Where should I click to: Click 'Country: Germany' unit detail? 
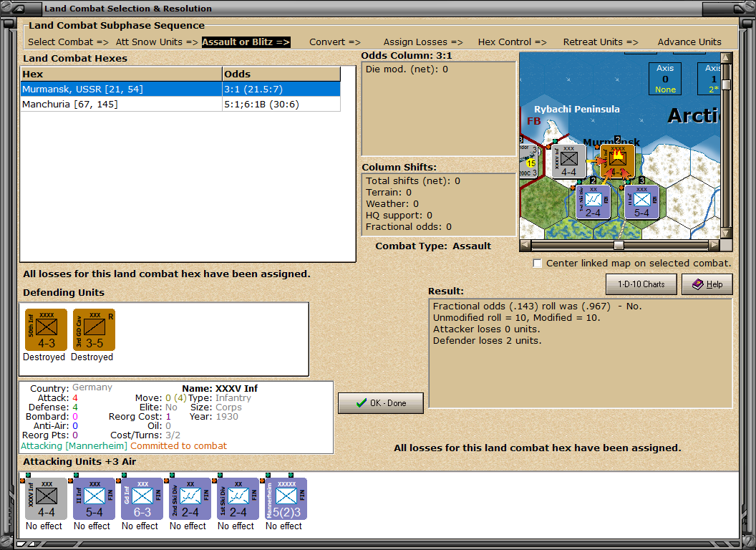[71, 388]
